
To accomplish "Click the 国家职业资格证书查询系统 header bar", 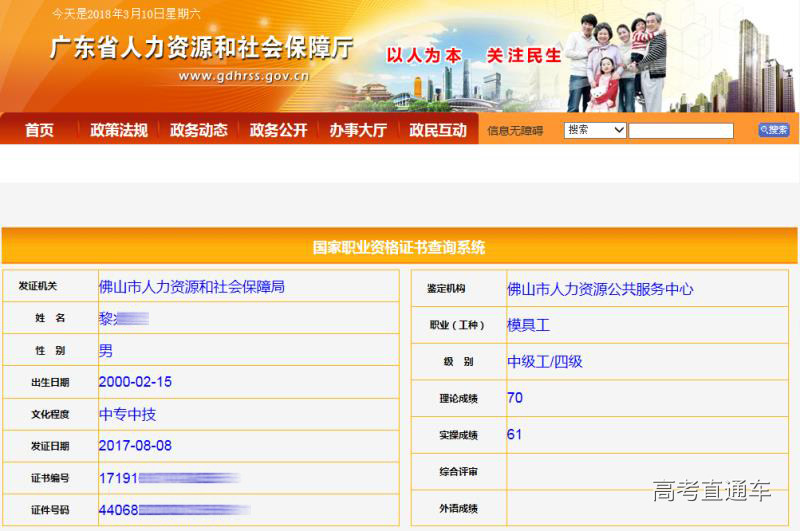I will (399, 247).
